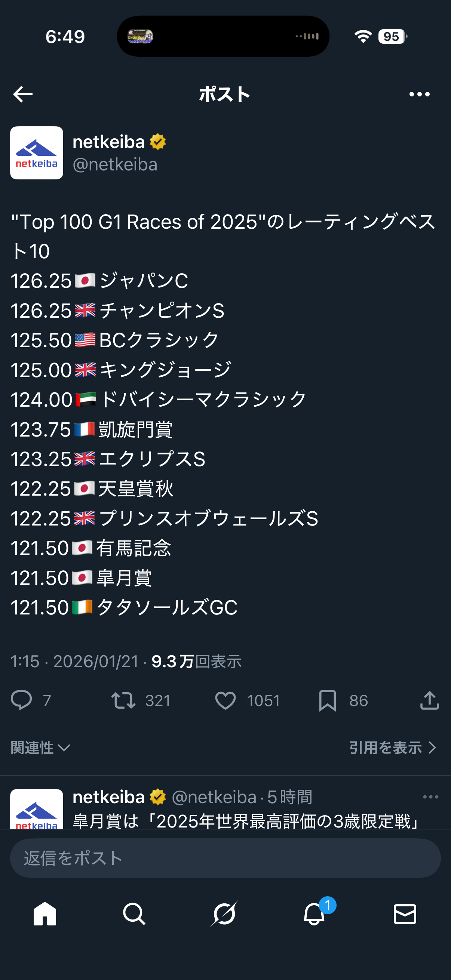Open the Messages envelope tab
The height and width of the screenshot is (980, 451).
click(x=405, y=914)
